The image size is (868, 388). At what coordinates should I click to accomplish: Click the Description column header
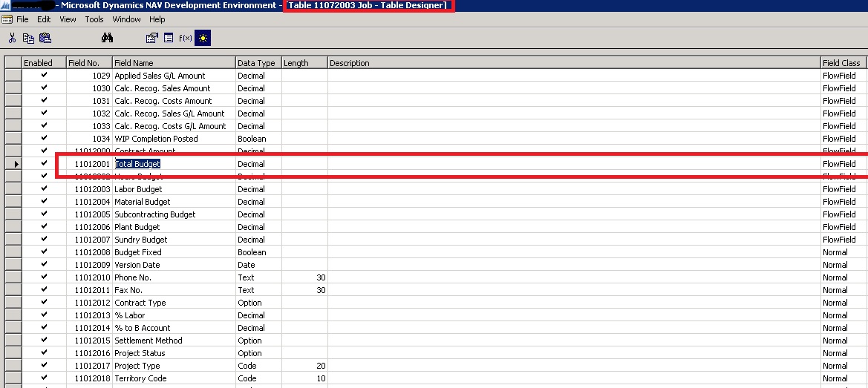pos(575,63)
